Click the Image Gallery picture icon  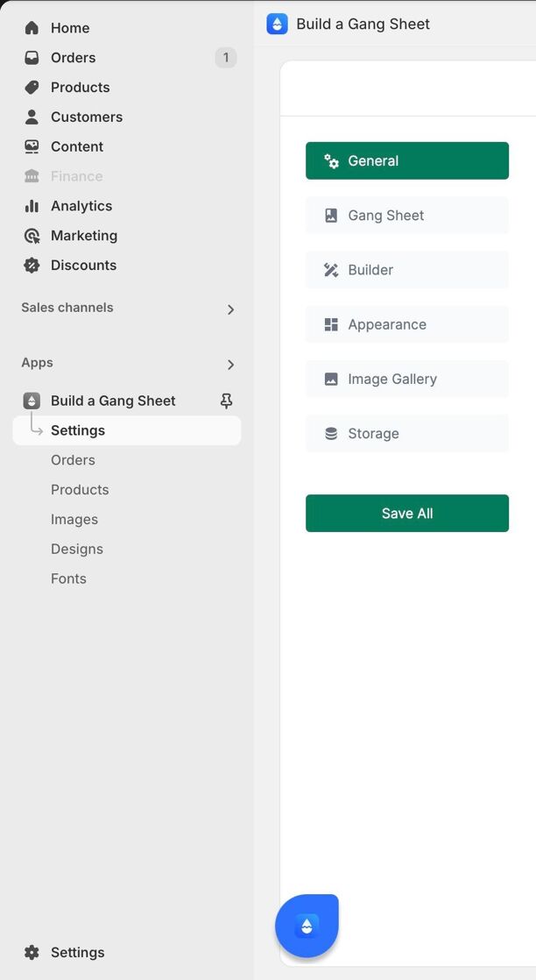pyautogui.click(x=331, y=379)
